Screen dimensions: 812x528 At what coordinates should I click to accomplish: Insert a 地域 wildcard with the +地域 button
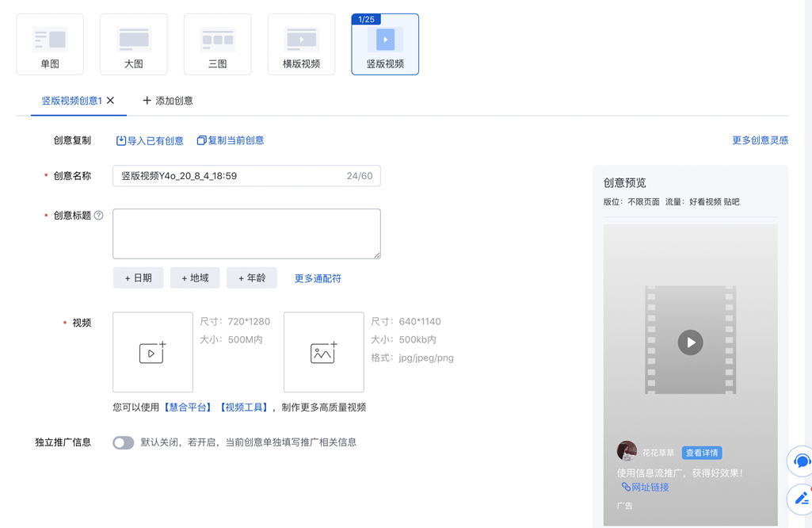(195, 277)
